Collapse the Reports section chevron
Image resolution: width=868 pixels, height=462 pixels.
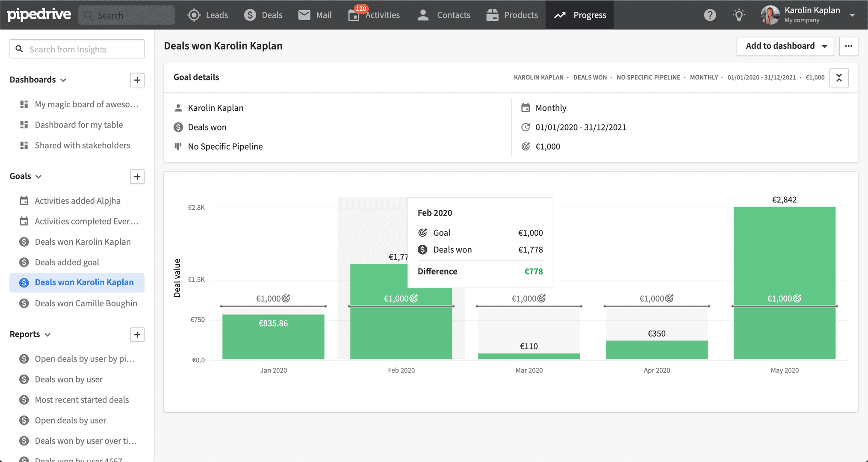coord(47,335)
